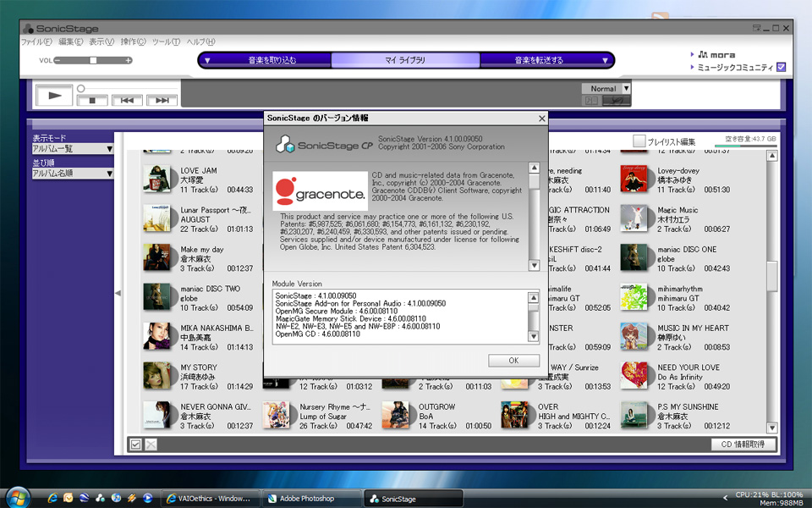Open the 編集(E) menu
This screenshot has width=812, height=508.
(70, 41)
